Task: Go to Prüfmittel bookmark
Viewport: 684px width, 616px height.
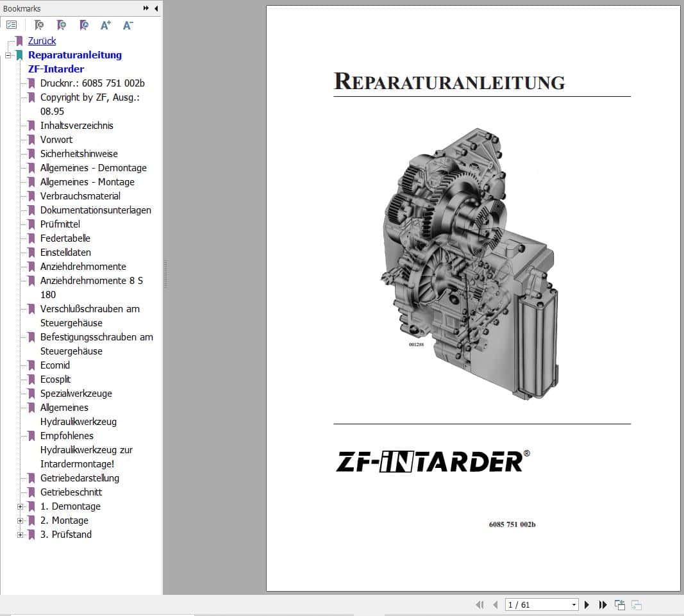Action: [60, 224]
